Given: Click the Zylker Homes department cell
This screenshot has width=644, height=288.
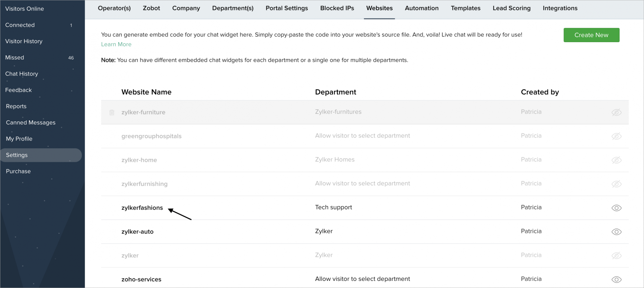Looking at the screenshot, I should pos(335,159).
